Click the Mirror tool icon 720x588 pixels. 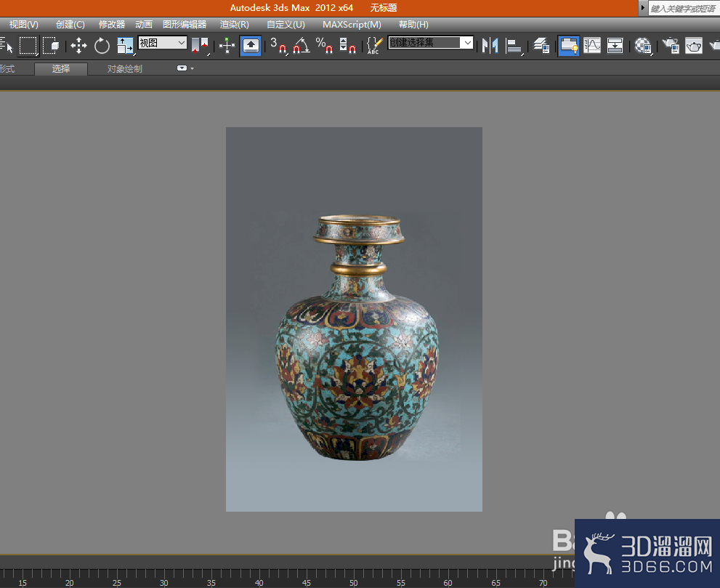(490, 46)
